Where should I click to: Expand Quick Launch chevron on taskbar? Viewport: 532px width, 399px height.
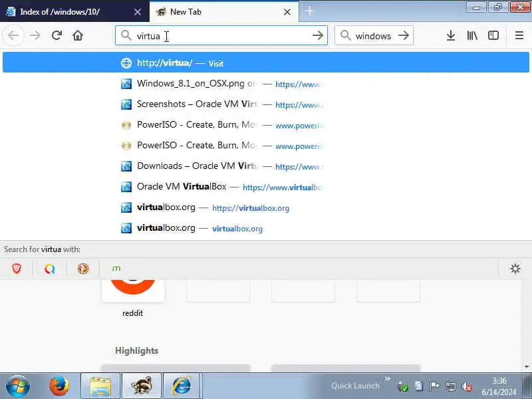tap(387, 379)
